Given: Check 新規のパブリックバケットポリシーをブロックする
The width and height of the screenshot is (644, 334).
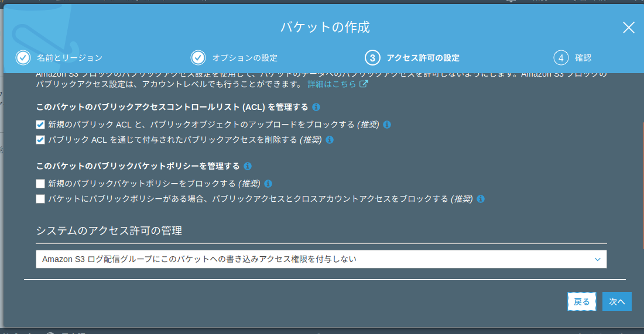Looking at the screenshot, I should 40,184.
